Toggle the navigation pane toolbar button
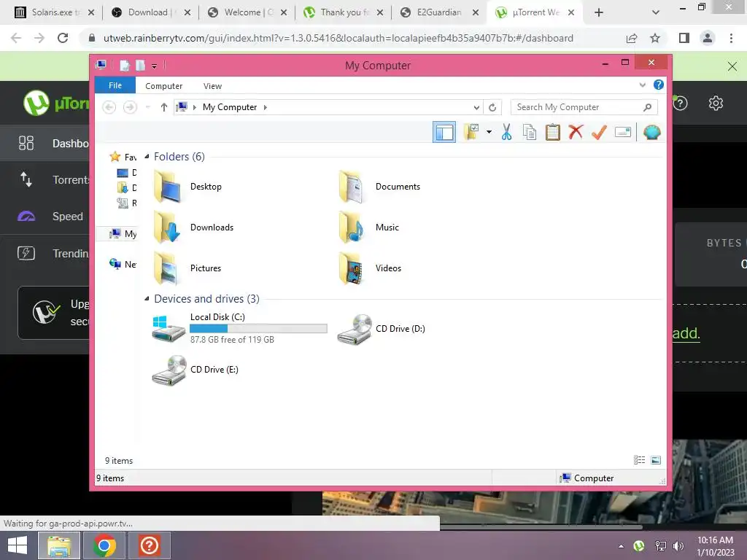 [444, 133]
